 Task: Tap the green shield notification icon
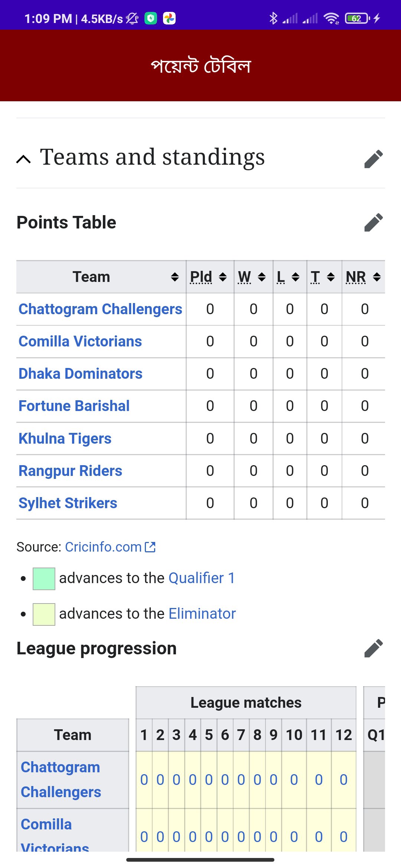(x=151, y=18)
